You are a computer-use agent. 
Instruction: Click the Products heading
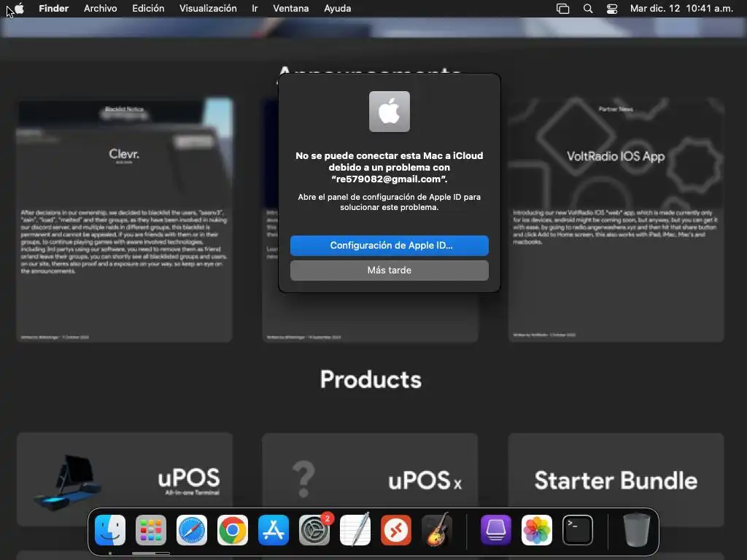click(371, 379)
